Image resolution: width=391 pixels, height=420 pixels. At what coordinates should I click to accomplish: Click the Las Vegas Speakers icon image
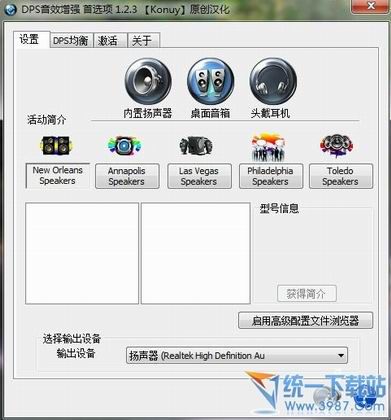(196, 146)
